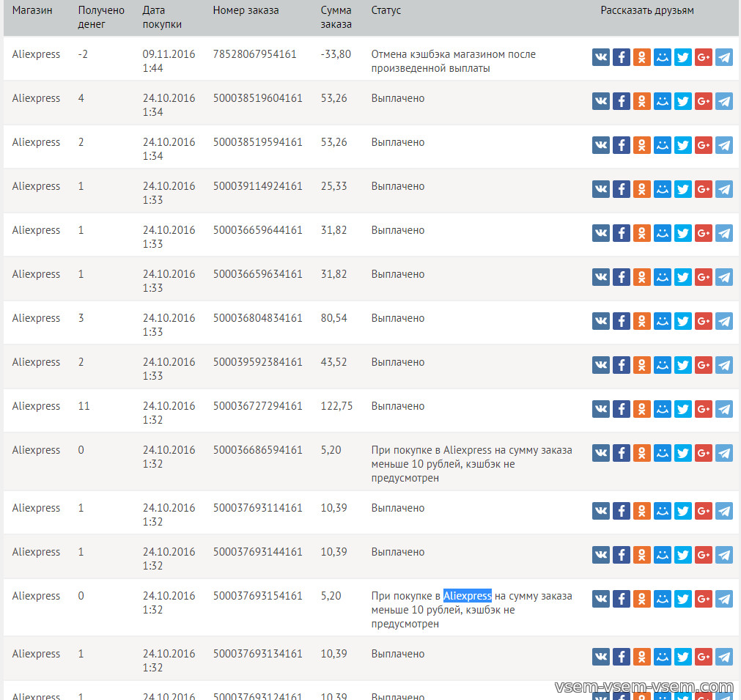
Task: Share order 500037693114161 on Moi Mir
Action: (662, 511)
